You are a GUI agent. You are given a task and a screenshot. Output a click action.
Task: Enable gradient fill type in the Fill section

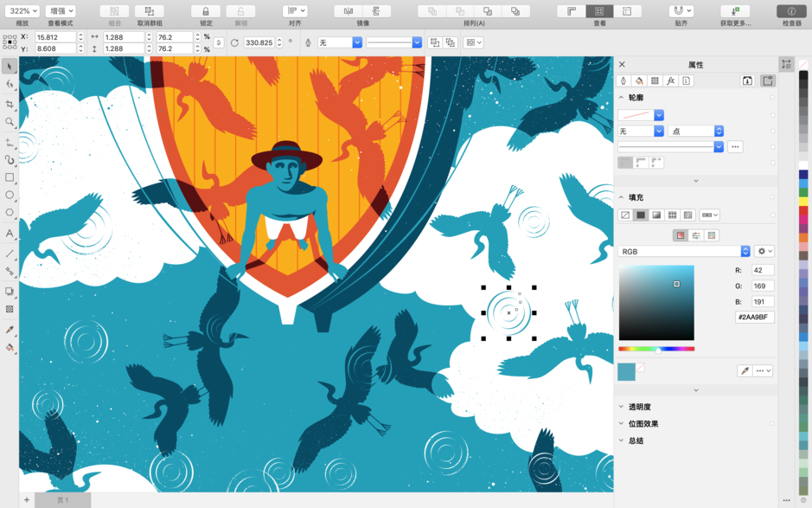click(655, 214)
